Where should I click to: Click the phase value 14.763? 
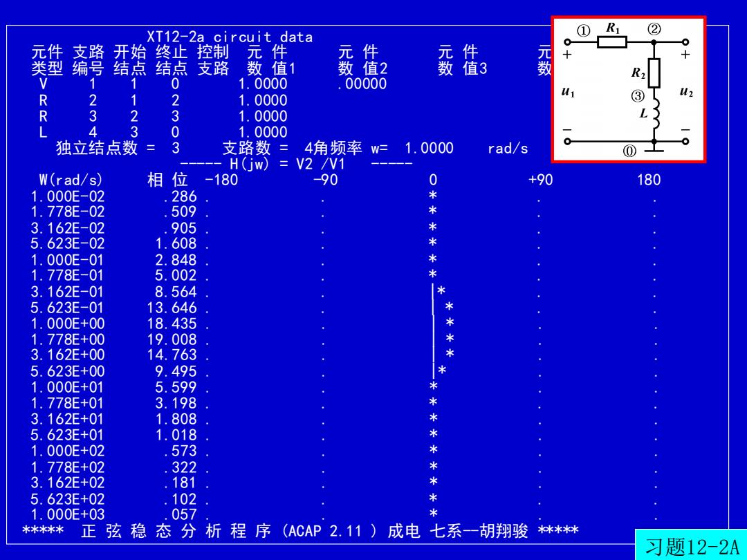172,355
